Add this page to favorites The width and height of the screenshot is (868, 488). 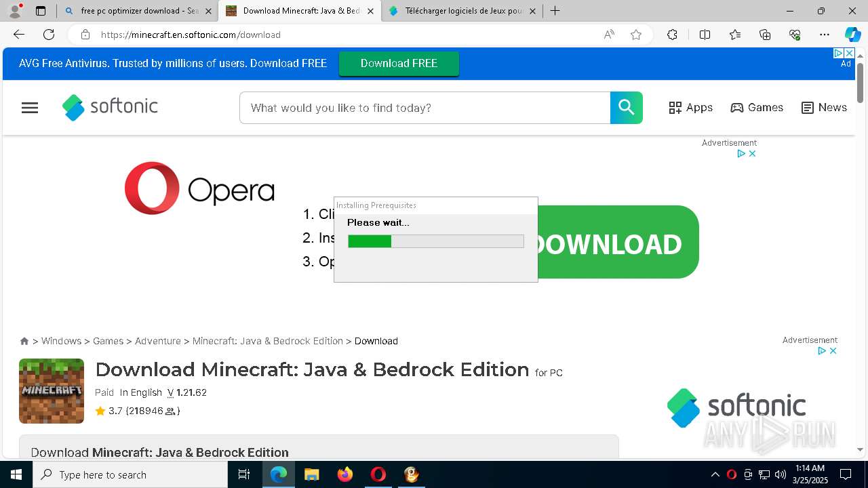coord(636,35)
